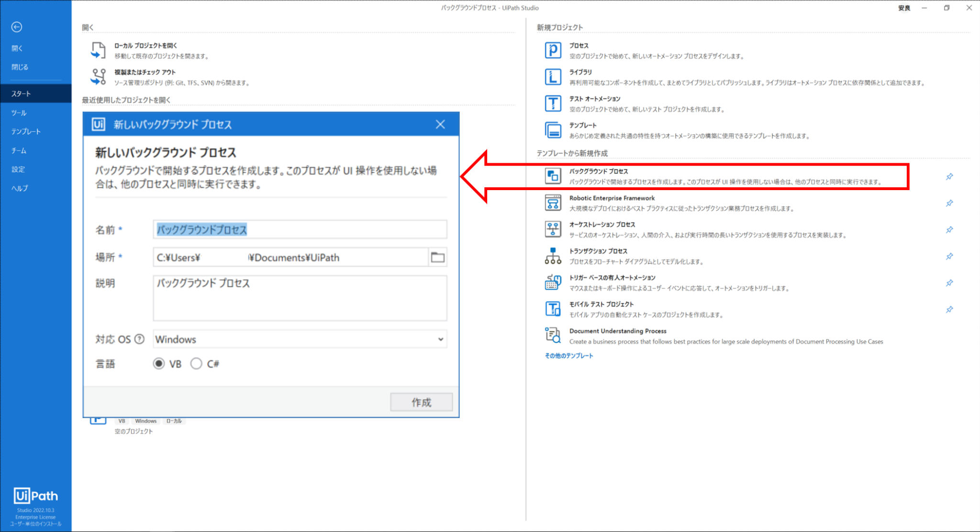The height and width of the screenshot is (532, 980).
Task: Click the 名前 name input field
Action: [x=300, y=229]
